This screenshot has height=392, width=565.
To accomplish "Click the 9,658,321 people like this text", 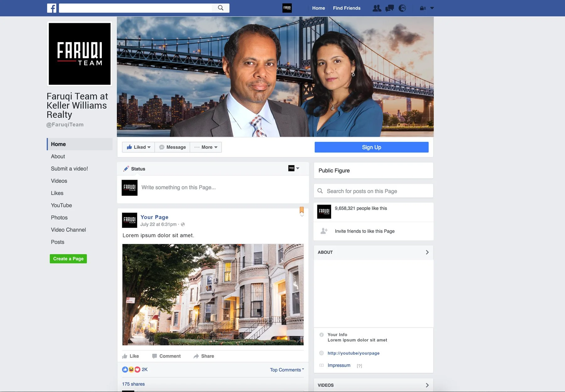I will coord(361,208).
